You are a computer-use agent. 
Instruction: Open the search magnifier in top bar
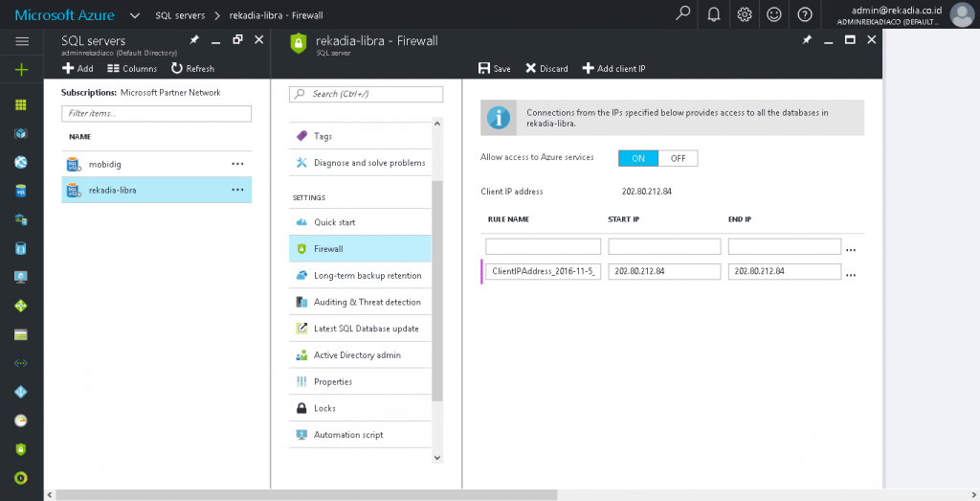coord(683,13)
